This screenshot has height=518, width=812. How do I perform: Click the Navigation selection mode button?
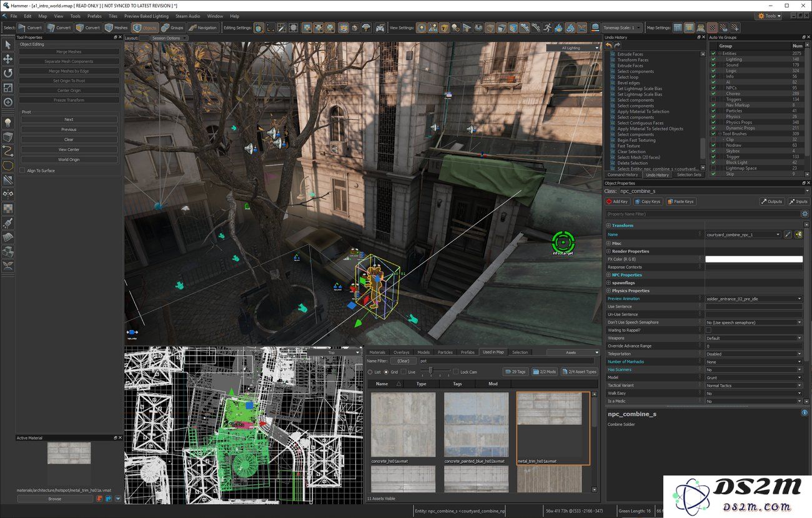tap(202, 27)
